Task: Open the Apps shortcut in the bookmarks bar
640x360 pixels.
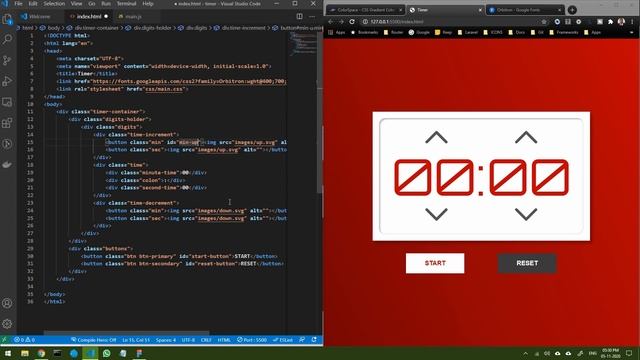Action: click(337, 32)
